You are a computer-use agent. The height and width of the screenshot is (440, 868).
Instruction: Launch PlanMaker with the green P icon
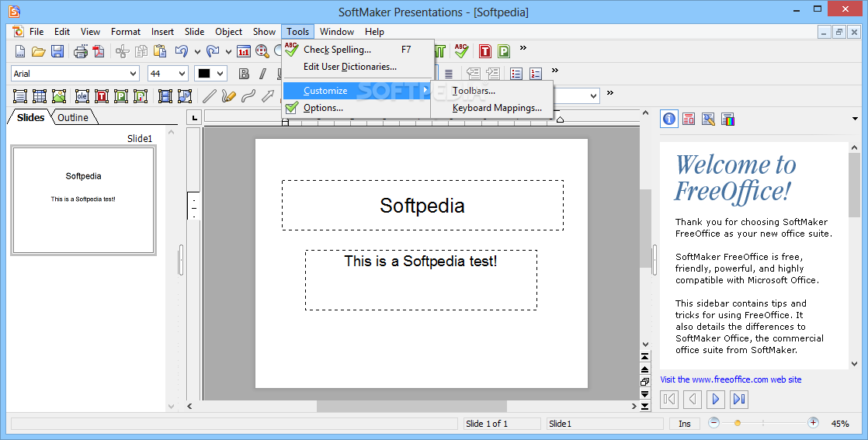(x=504, y=51)
